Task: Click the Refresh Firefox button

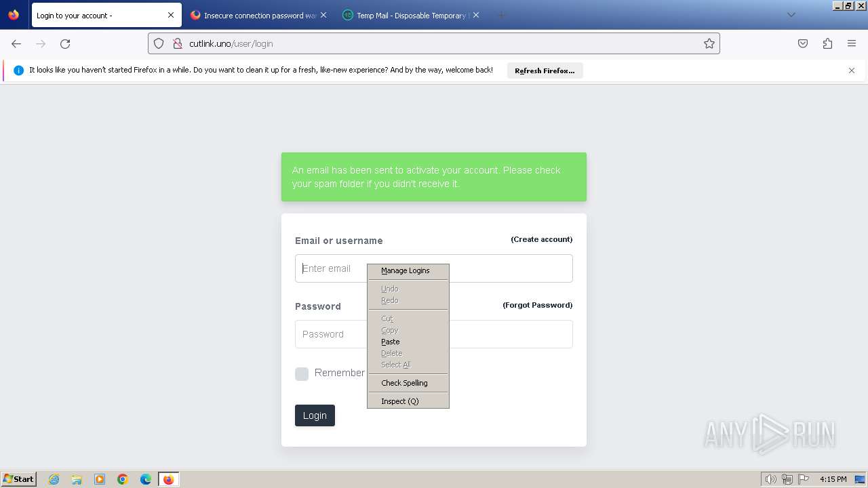Action: pyautogui.click(x=545, y=70)
